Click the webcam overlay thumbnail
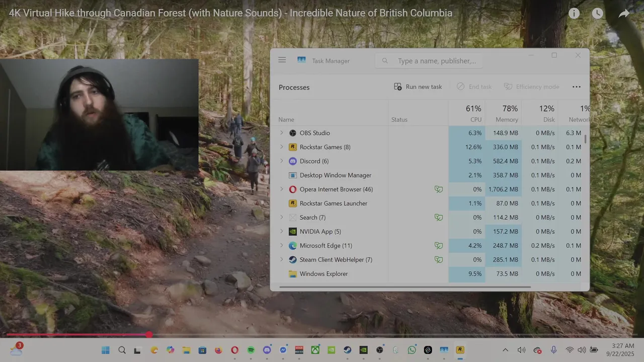 [99, 115]
